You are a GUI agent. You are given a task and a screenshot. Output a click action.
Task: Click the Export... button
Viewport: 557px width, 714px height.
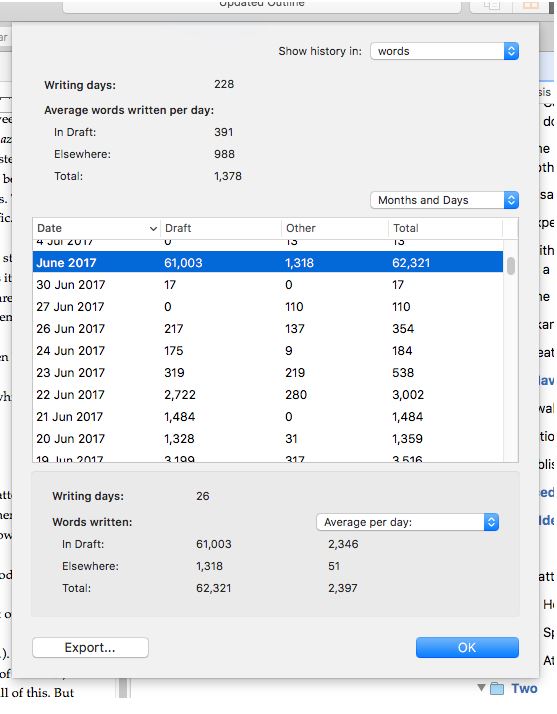click(90, 648)
